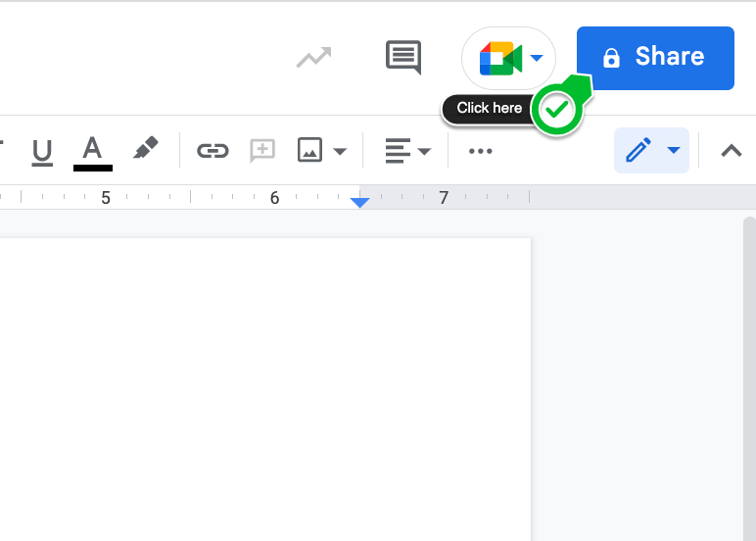Image resolution: width=756 pixels, height=541 pixels.
Task: Click the Editing mode pencil icon
Action: (638, 150)
